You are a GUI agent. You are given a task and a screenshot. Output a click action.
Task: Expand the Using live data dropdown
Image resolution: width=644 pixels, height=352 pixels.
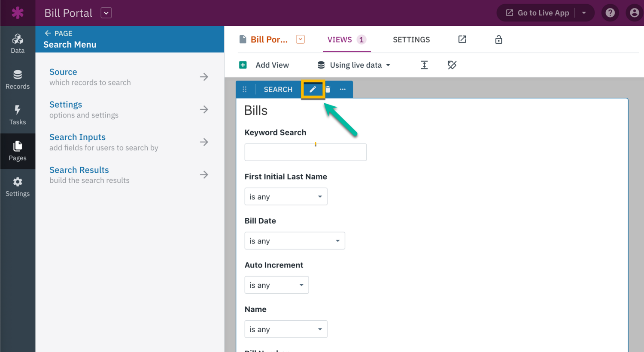354,65
